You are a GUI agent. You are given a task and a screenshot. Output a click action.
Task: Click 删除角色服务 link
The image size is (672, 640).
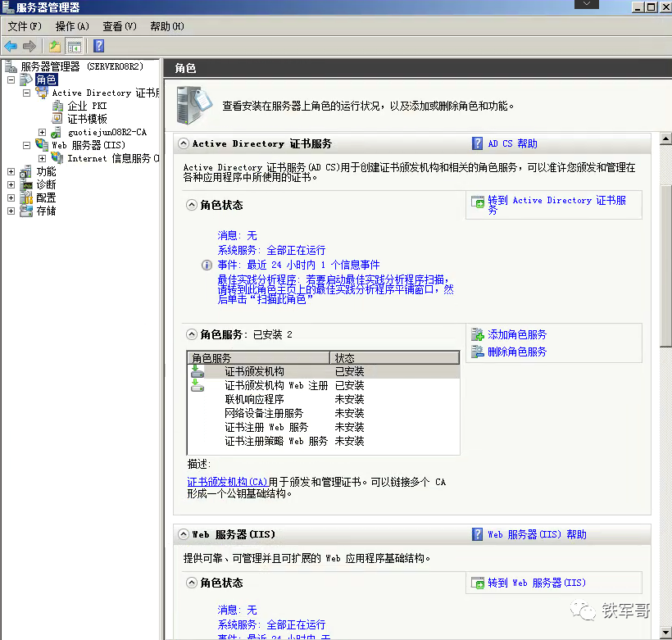point(517,352)
